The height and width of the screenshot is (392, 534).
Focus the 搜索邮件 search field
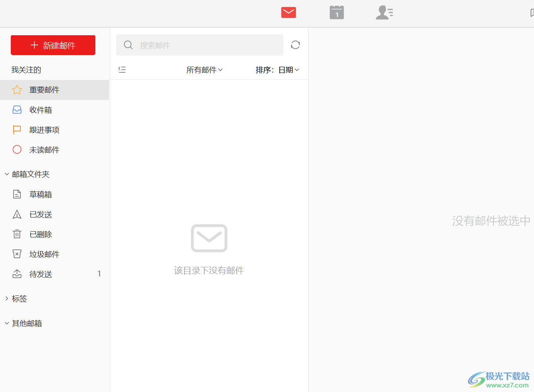click(199, 45)
